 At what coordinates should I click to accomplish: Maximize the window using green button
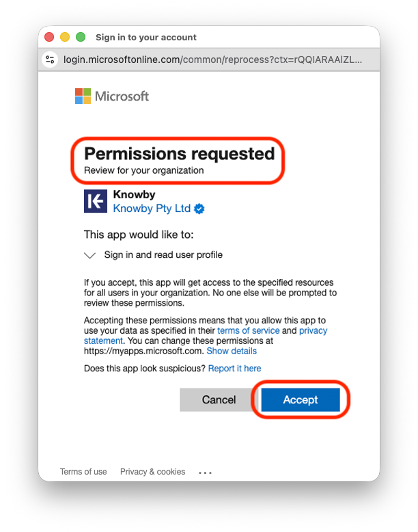pos(81,37)
